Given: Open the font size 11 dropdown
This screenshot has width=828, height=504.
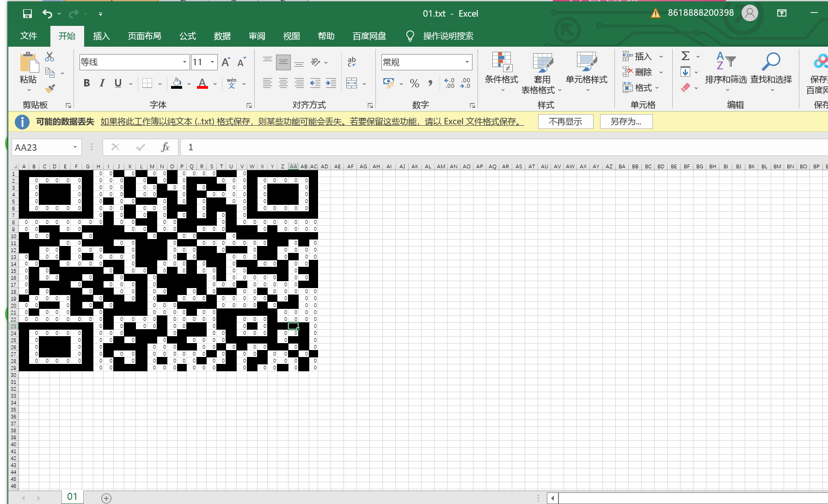Looking at the screenshot, I should (x=212, y=62).
